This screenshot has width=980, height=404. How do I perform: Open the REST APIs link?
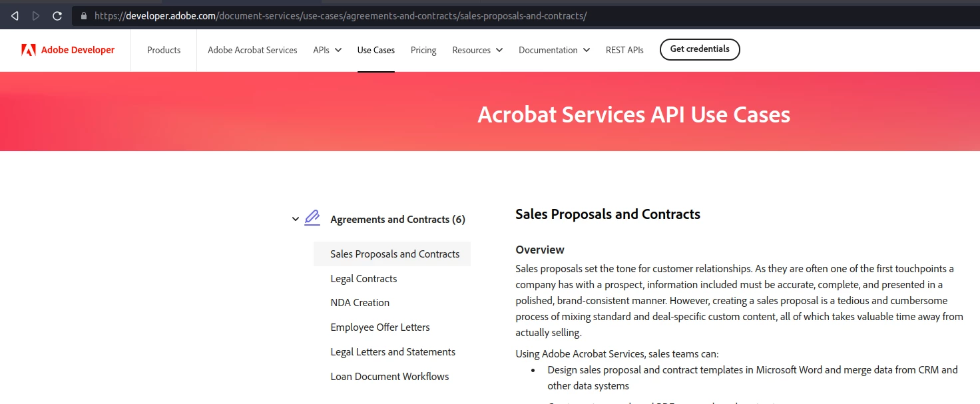[624, 50]
